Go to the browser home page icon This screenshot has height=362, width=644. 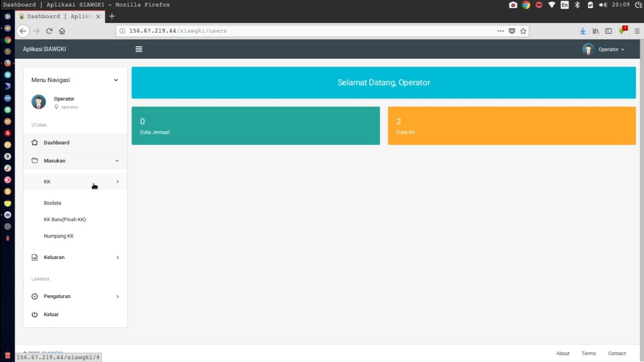[62, 31]
